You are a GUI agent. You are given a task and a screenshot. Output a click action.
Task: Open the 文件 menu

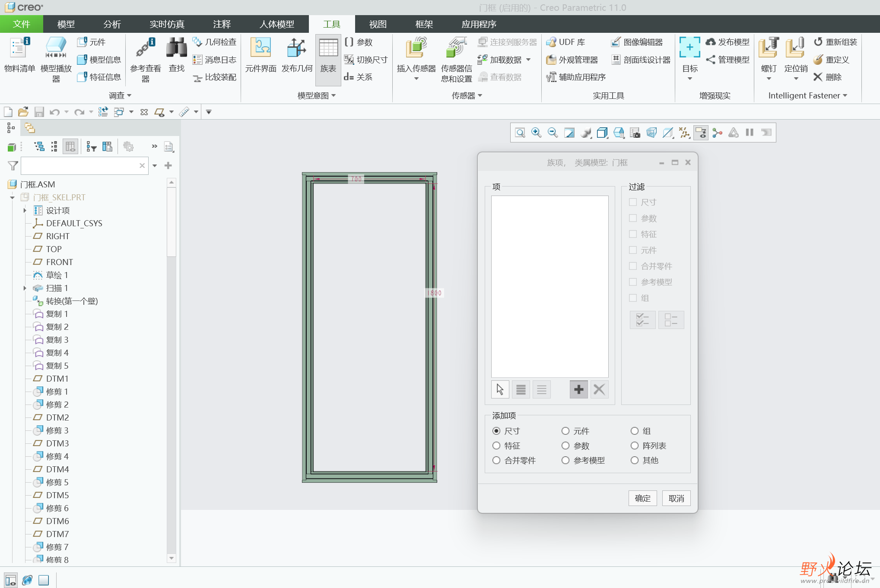[x=22, y=24]
